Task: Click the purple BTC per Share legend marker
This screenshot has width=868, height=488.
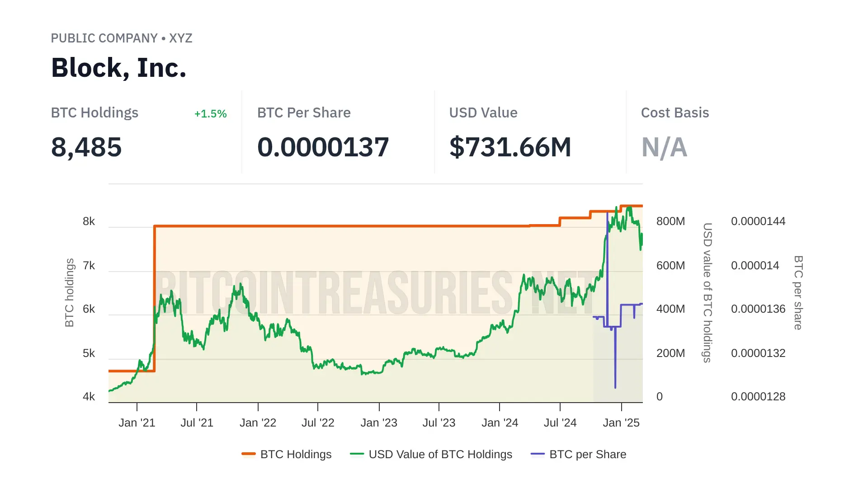Action: (538, 454)
